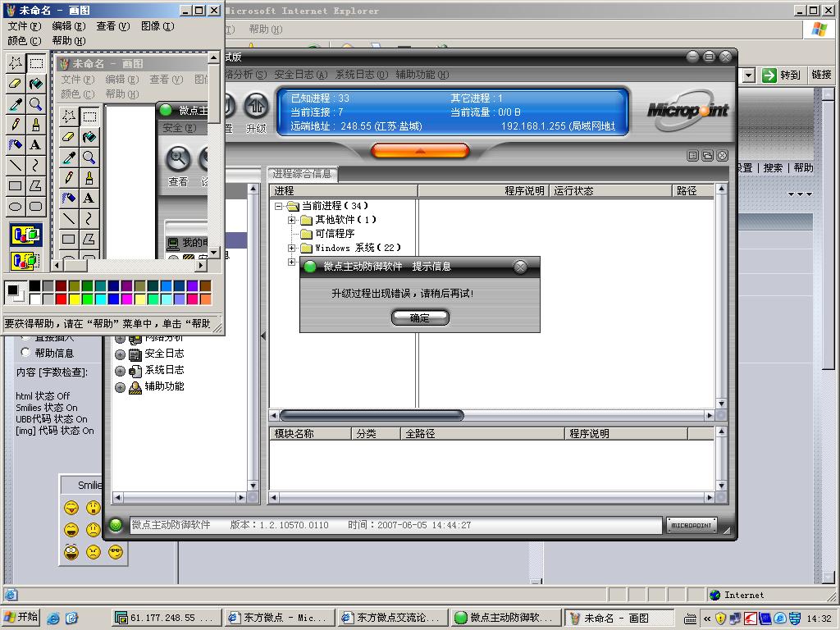Select the airbrush tool in Paint

click(16, 144)
